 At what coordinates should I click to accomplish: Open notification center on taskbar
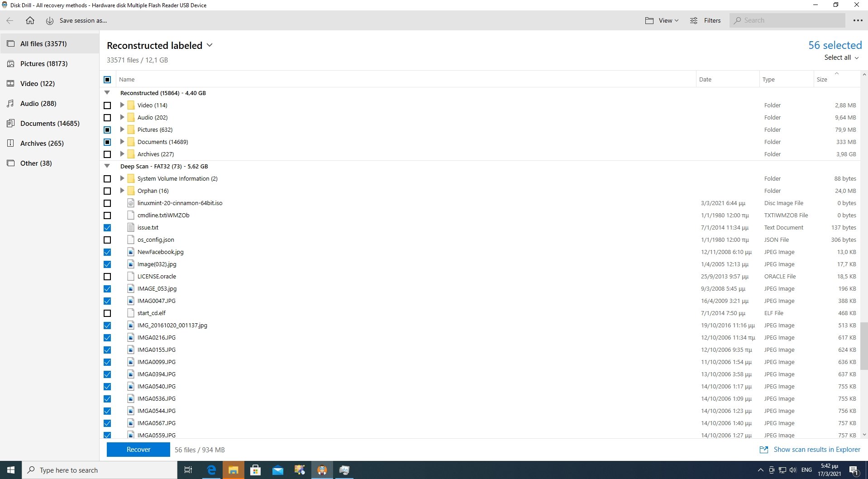pyautogui.click(x=854, y=470)
